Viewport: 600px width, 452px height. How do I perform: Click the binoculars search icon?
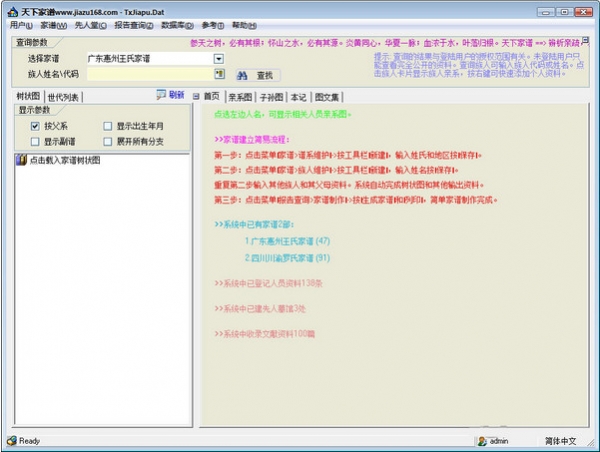242,75
